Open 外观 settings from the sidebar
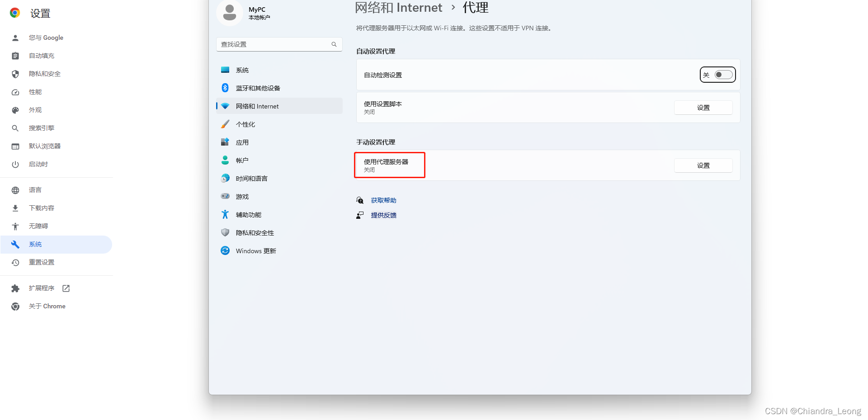 coord(35,110)
